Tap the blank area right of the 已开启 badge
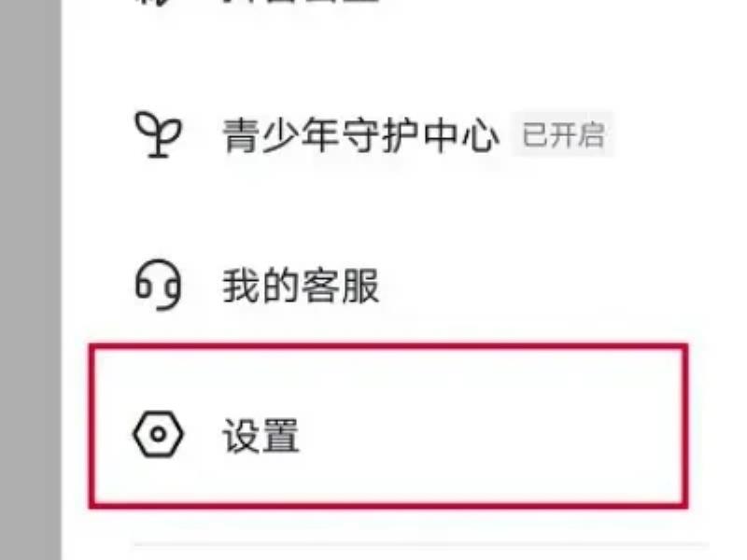 (x=660, y=134)
